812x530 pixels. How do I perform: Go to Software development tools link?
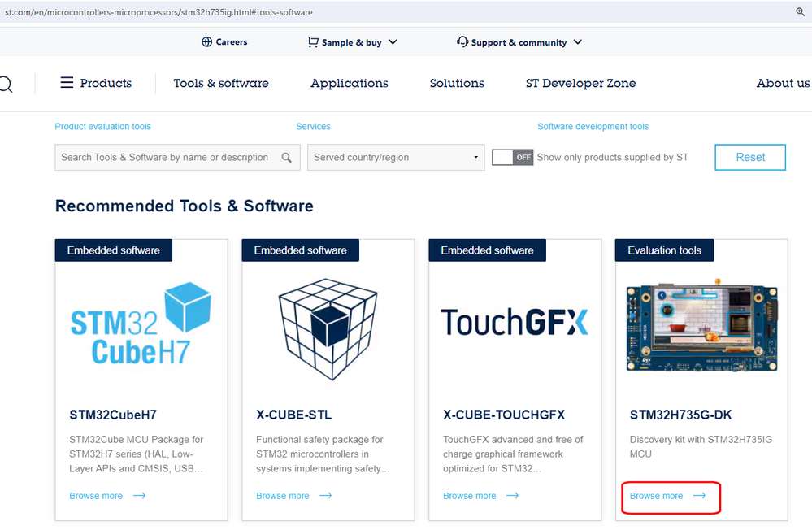(593, 127)
